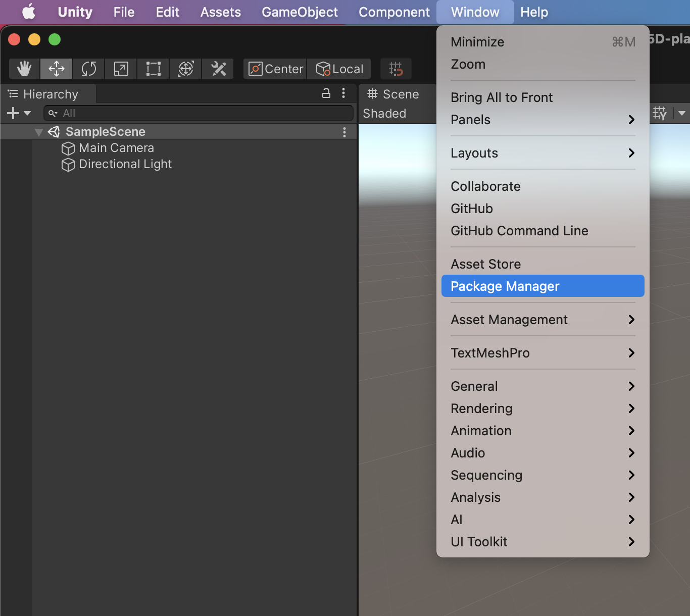Open the create dropdown arrow in Hierarchy
Image resolution: width=690 pixels, height=616 pixels.
point(27,113)
